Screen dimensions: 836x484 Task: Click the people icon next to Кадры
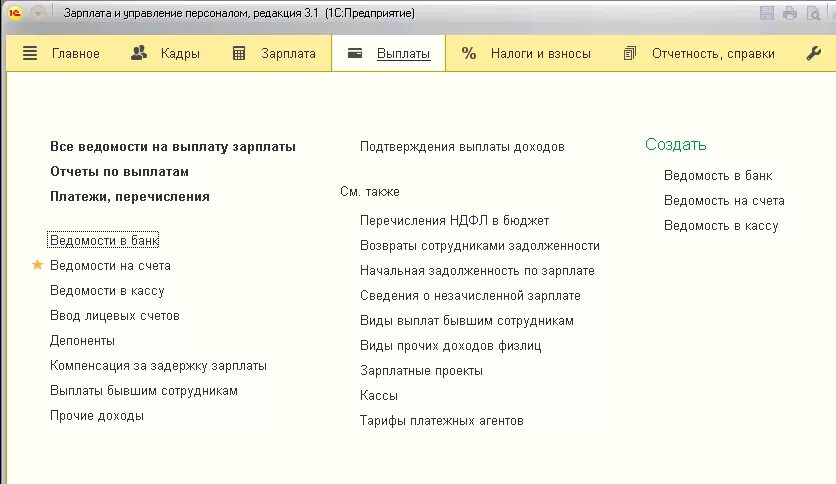click(x=139, y=53)
